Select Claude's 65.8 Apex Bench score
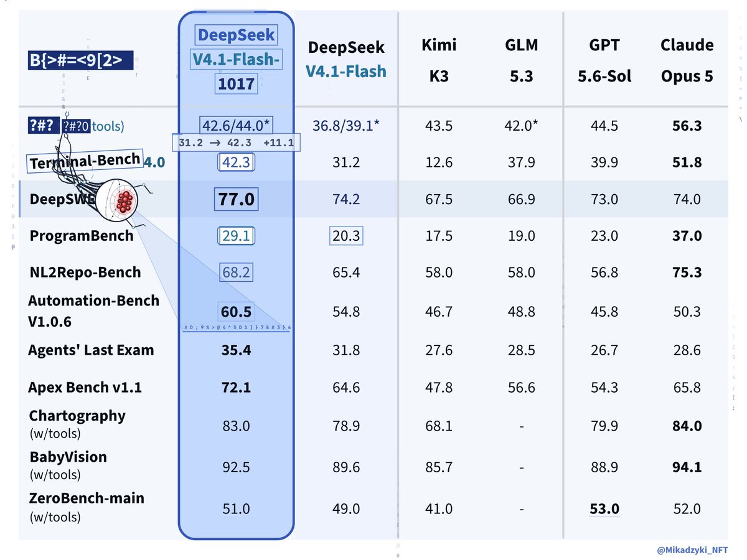 (x=687, y=388)
